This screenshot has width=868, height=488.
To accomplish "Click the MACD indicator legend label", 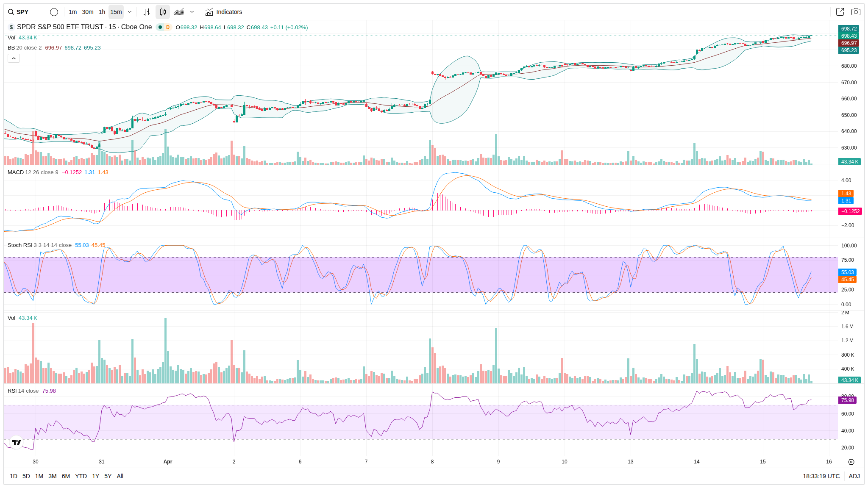I will tap(16, 172).
